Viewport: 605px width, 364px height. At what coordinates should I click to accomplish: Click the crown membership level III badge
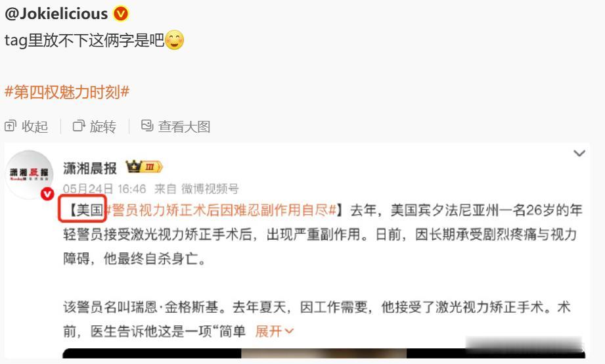(x=145, y=167)
